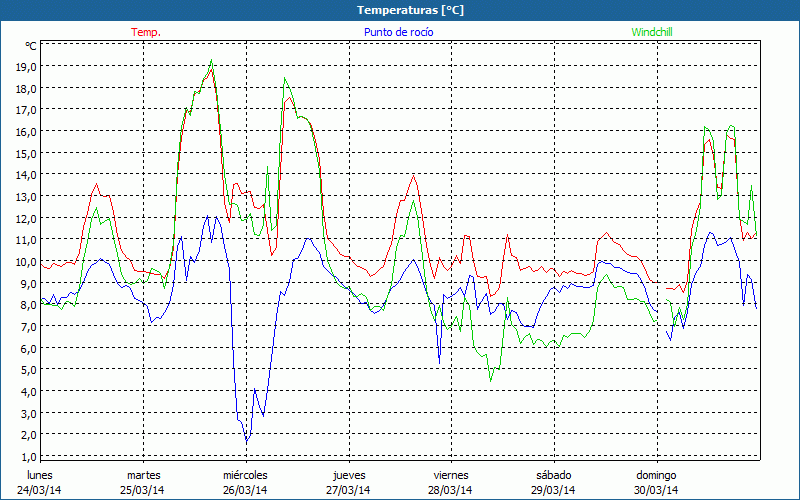
Task: Click the 1,0 value on the y-axis
Action: tap(26, 456)
